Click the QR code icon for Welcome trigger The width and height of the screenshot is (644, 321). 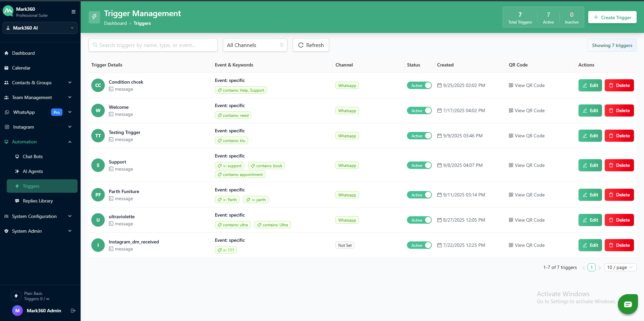tap(511, 110)
